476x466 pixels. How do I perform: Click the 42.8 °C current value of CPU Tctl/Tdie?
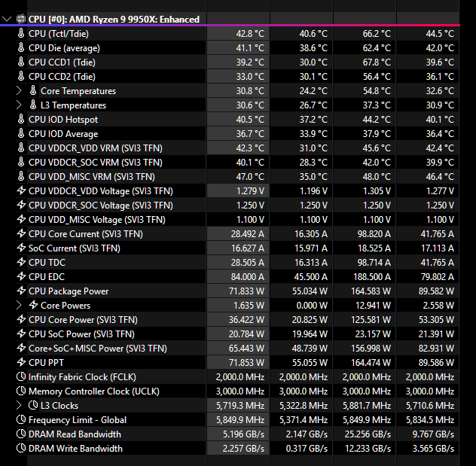click(x=250, y=34)
